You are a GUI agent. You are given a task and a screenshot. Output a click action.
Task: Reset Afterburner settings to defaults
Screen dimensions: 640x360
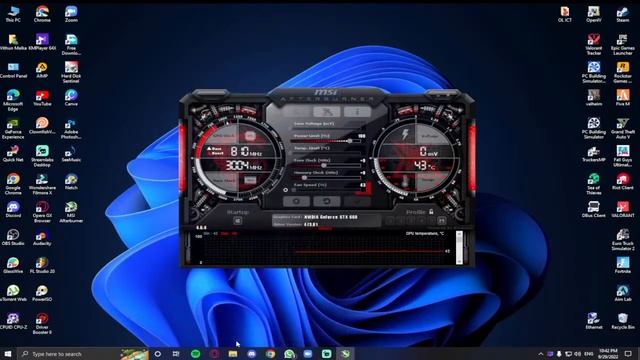click(327, 201)
